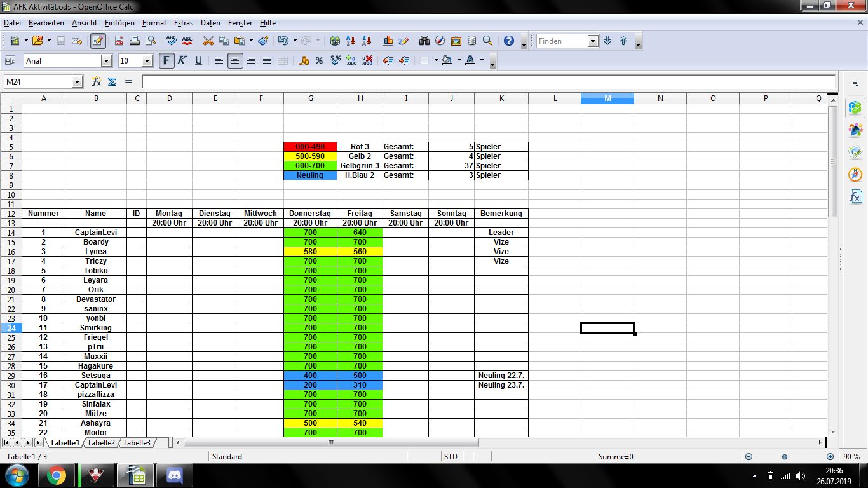Open the Help question mark icon
This screenshot has height=488, width=868.
[508, 41]
